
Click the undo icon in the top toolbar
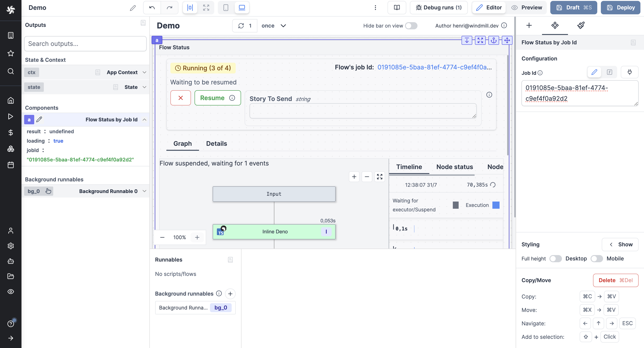(x=152, y=8)
